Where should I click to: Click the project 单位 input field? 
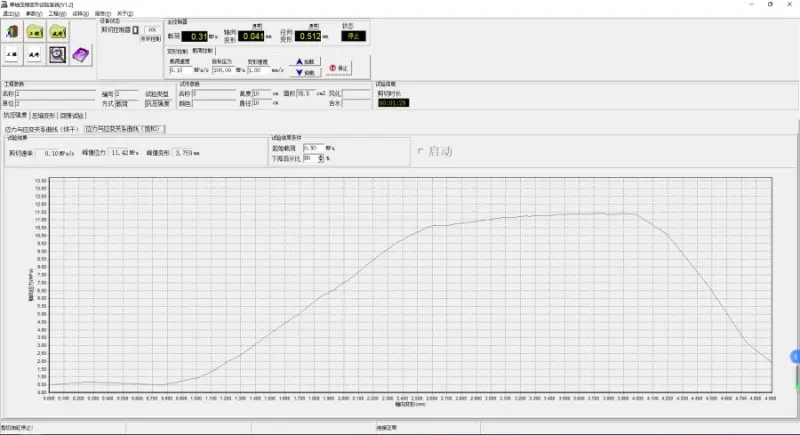tap(55, 104)
